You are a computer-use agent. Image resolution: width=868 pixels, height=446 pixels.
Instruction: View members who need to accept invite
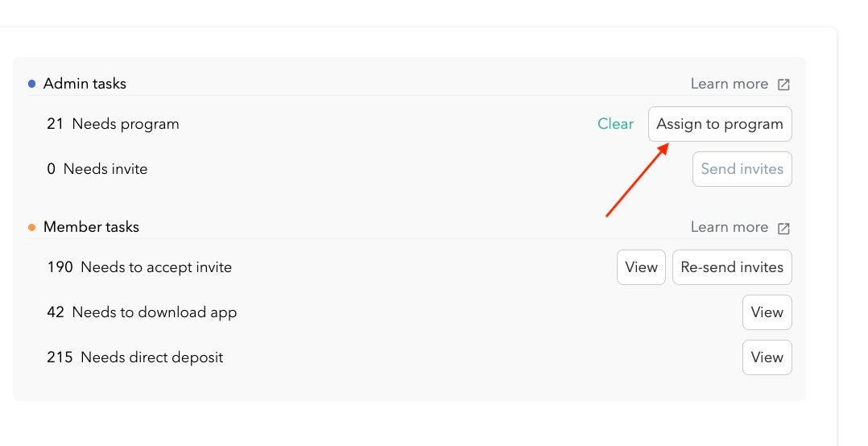(x=641, y=267)
